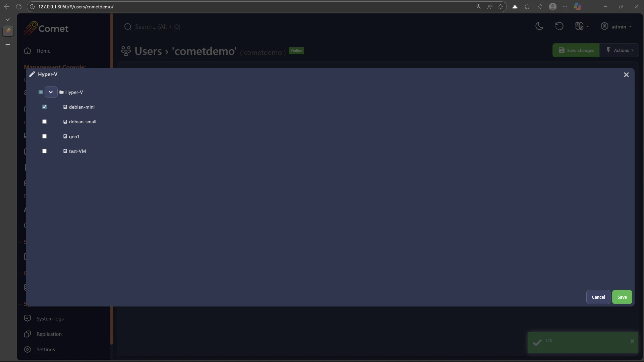Screen dimensions: 644x362
Task: Save the Hyper-V VM selection
Action: (622, 297)
